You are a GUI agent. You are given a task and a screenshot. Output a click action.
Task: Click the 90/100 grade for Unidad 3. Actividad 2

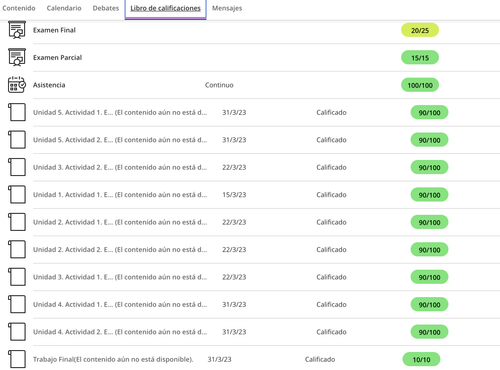click(x=429, y=167)
